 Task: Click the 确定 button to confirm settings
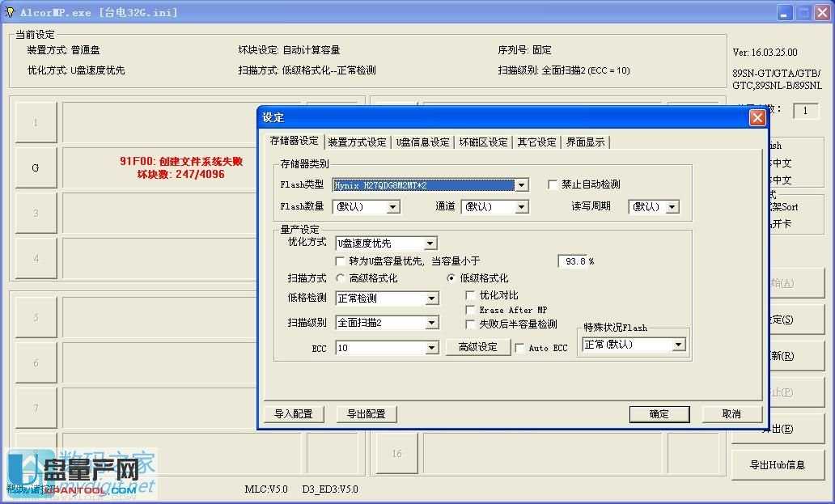(x=659, y=413)
